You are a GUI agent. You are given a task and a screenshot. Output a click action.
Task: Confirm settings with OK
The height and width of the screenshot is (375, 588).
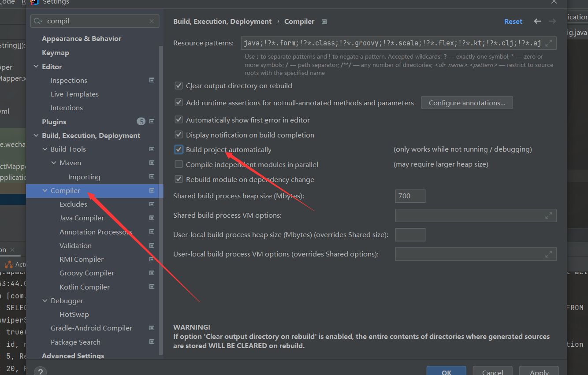click(446, 371)
